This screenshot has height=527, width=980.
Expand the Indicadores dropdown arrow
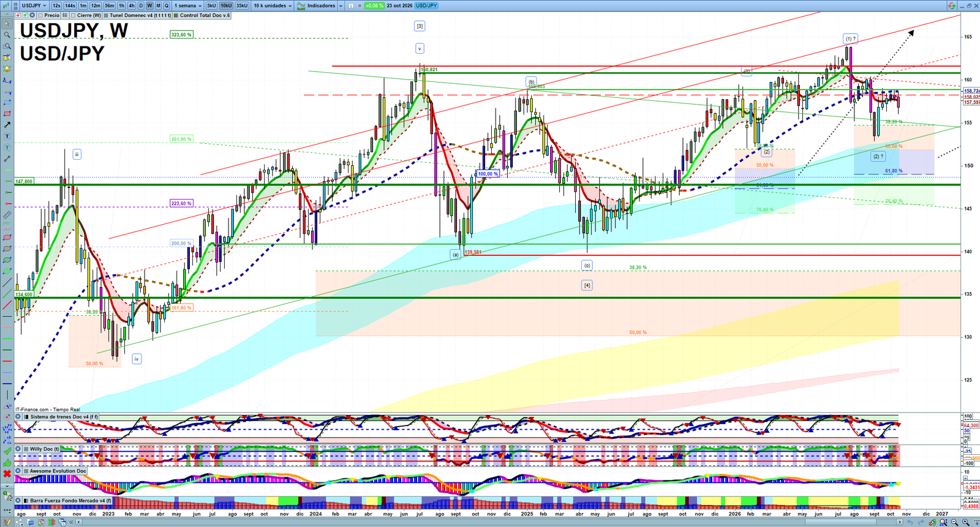[341, 6]
